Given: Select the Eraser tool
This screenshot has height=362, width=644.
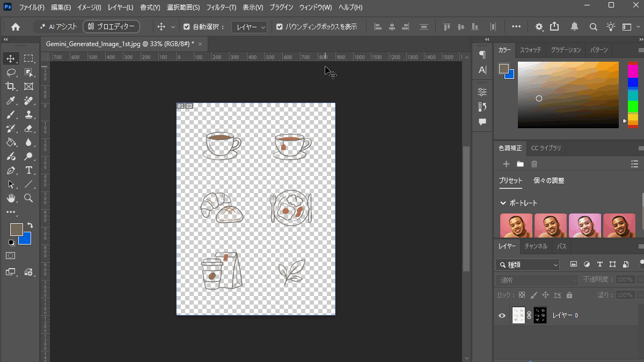Looking at the screenshot, I should 29,129.
